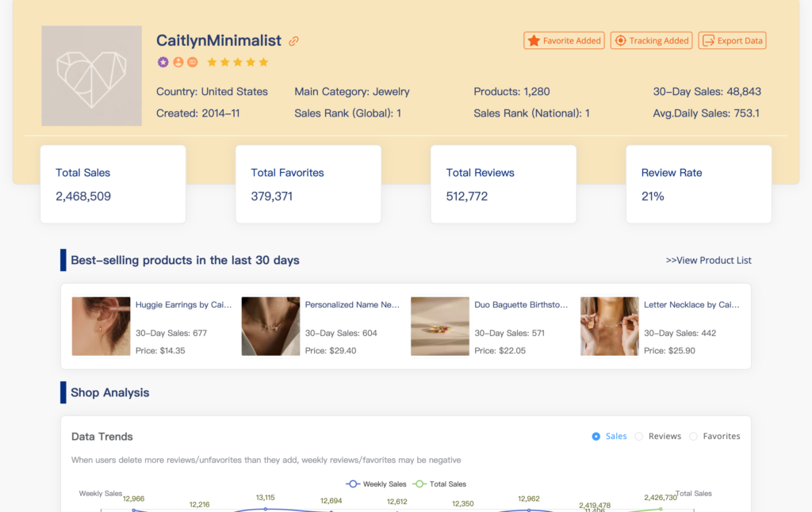
Task: Open the Huggie Earrings product title
Action: 183,304
